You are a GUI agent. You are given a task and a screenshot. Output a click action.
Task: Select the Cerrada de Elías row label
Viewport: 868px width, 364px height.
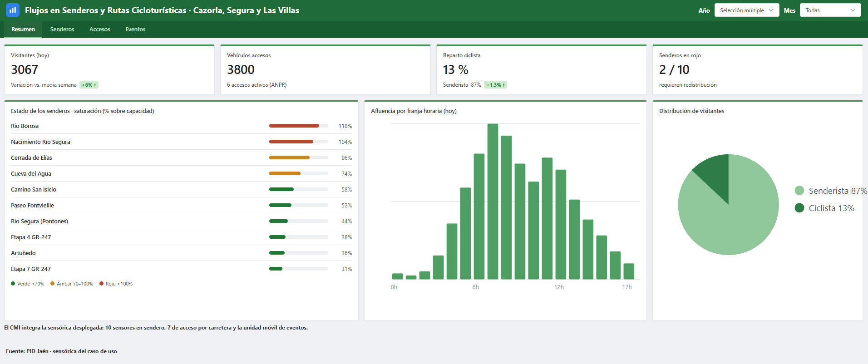[31, 158]
